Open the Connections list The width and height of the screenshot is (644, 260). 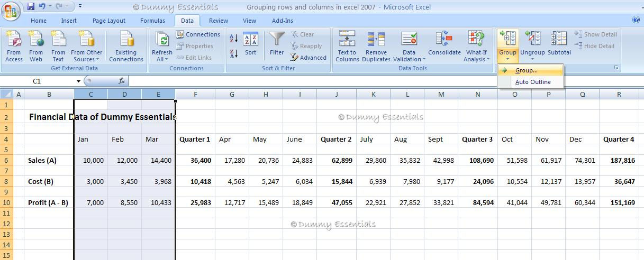pos(198,34)
